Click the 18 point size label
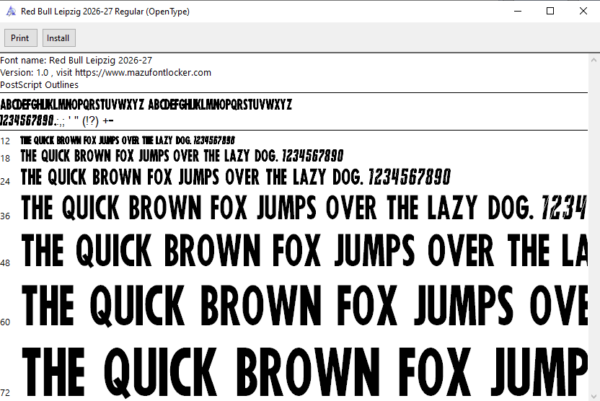The height and width of the screenshot is (401, 600). pyautogui.click(x=5, y=158)
